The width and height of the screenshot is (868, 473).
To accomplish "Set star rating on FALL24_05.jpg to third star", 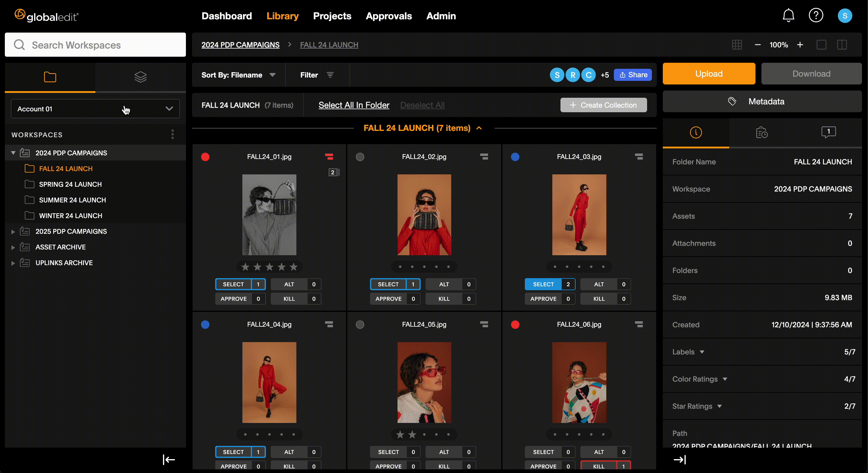I will pyautogui.click(x=424, y=434).
